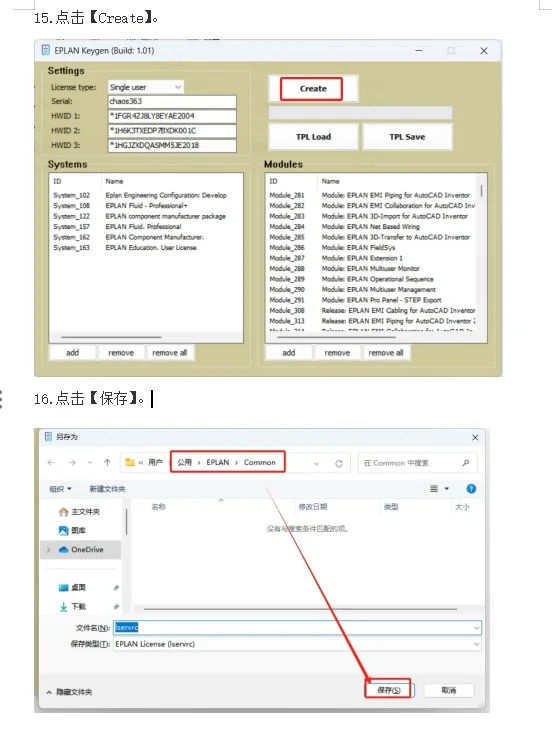Screen dimensions: 552x732
Task: Click the 保存(S) save button
Action: pyautogui.click(x=388, y=690)
